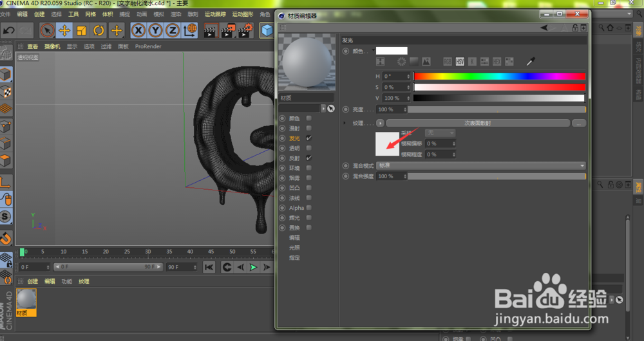Screen dimensions: 644x341
Task: Render the active view clapperboard icon
Action: point(211,31)
